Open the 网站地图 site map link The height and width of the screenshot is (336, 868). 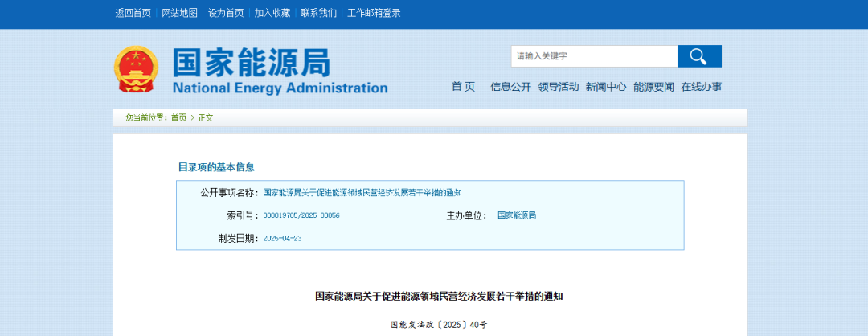(179, 13)
